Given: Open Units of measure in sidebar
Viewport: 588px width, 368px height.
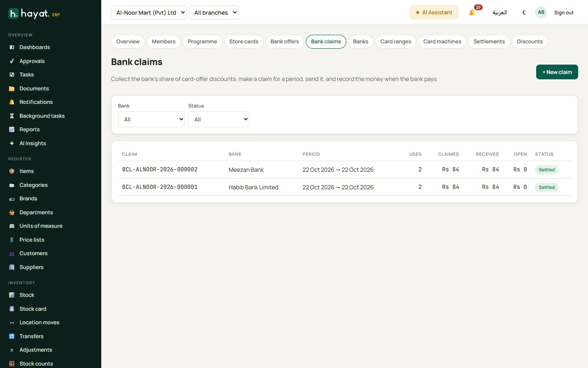Looking at the screenshot, I should (x=41, y=226).
